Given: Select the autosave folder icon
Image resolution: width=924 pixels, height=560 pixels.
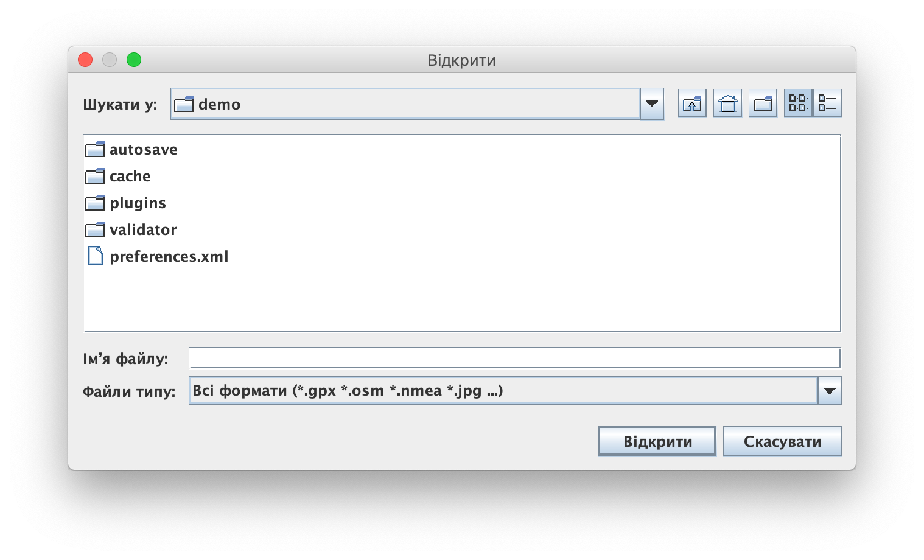Looking at the screenshot, I should [95, 149].
